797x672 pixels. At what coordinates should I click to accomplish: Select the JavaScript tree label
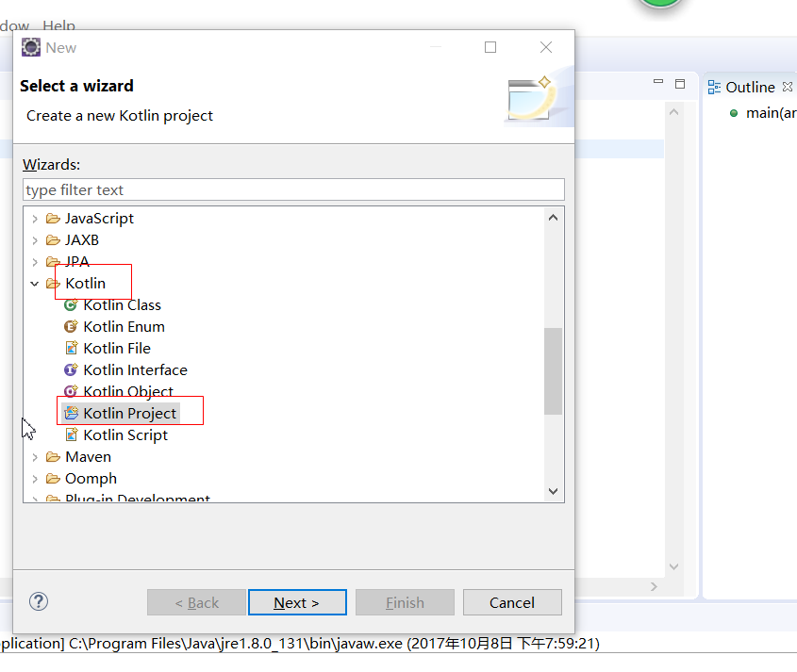click(99, 219)
